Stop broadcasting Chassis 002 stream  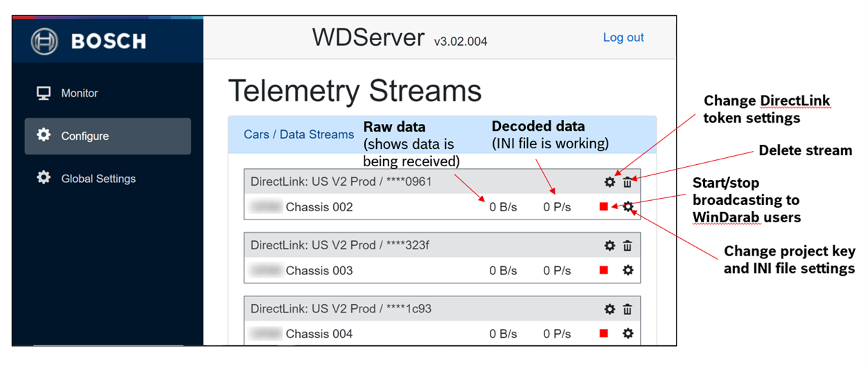pos(603,207)
